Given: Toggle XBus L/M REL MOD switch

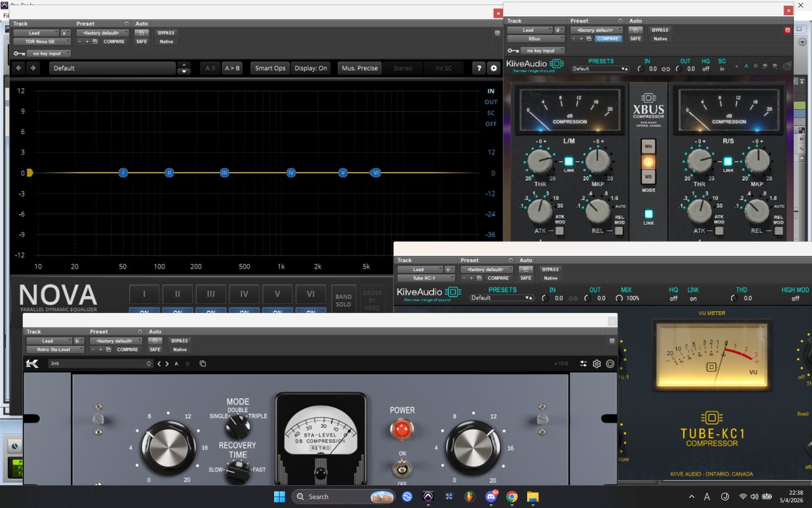Looking at the screenshot, I should point(619,231).
